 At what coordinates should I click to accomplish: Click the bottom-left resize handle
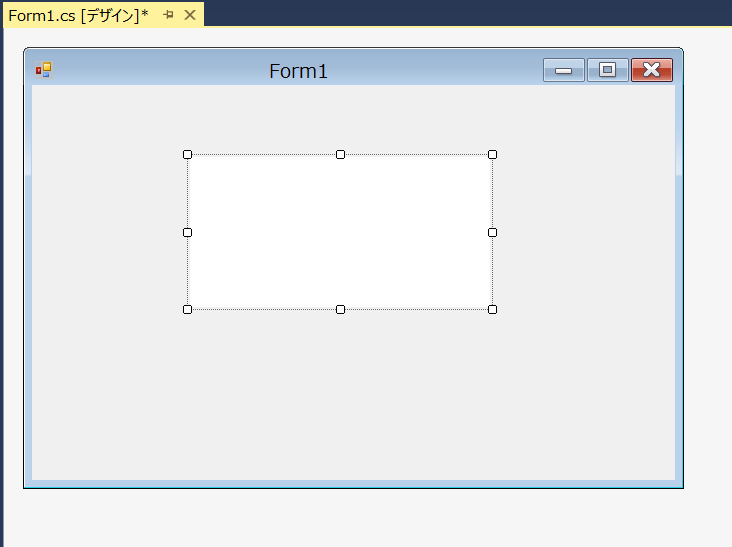[x=187, y=309]
